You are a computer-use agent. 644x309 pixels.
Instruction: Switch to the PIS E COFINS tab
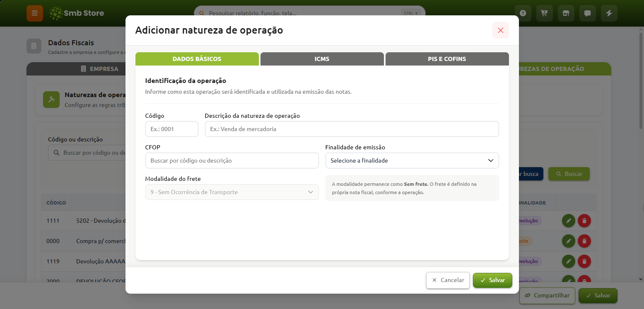[x=447, y=59]
